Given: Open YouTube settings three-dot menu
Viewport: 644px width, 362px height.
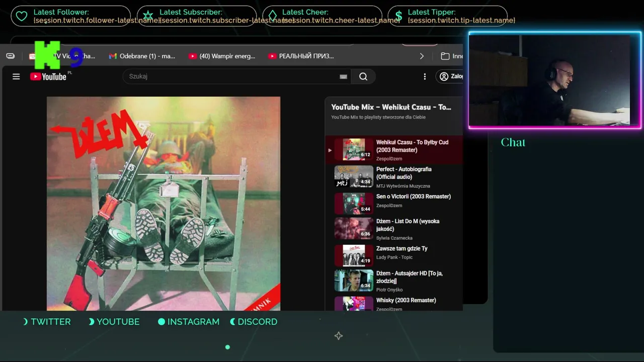Looking at the screenshot, I should coord(425,76).
